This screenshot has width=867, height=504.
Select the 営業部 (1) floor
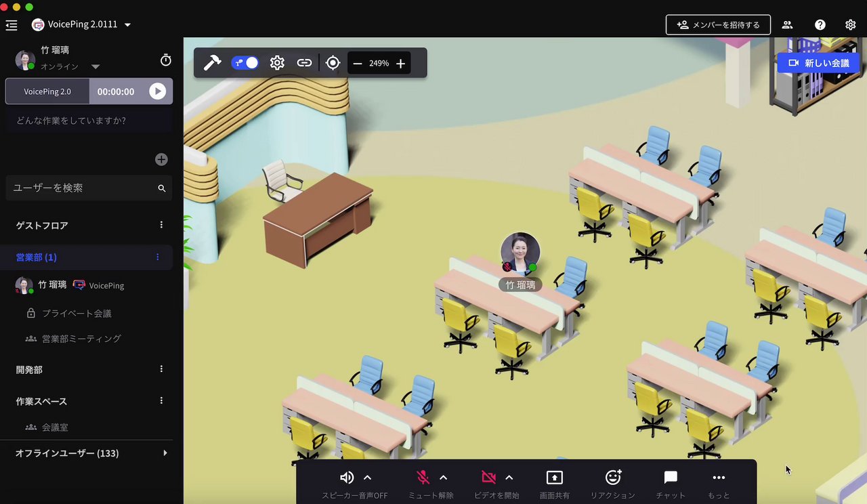37,257
